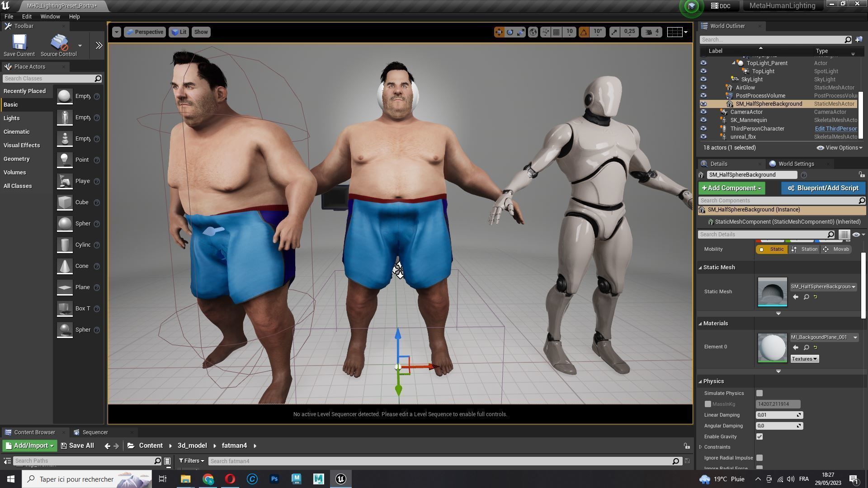Click the Edit ThirdPersonCharacter link

click(836, 129)
